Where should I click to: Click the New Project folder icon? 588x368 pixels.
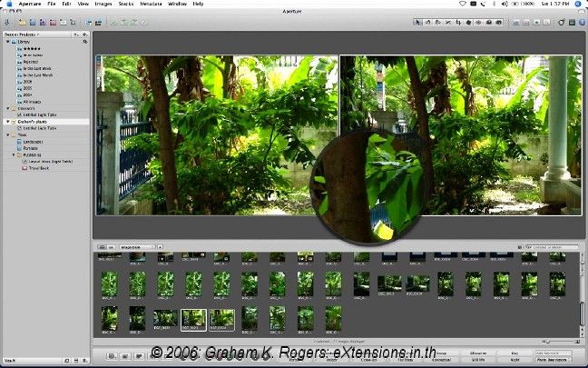23,23
